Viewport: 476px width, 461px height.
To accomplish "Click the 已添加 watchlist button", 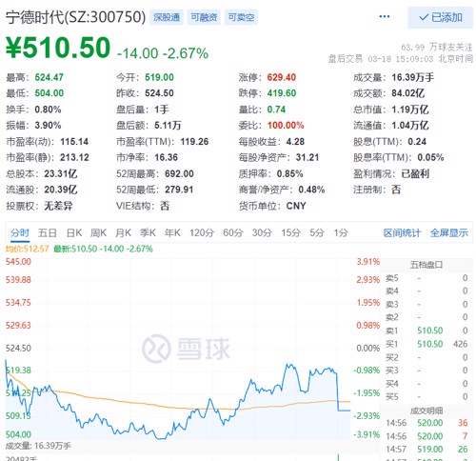I will (x=440, y=17).
